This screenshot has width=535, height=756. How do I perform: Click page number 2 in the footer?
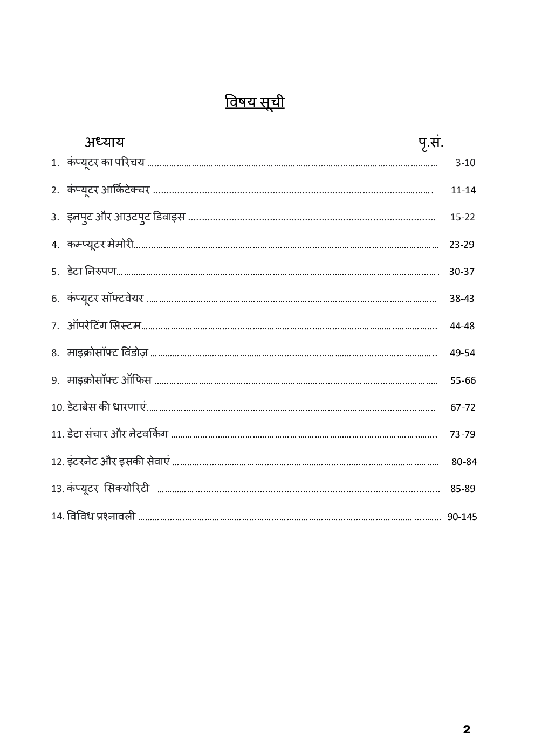coord(467,730)
